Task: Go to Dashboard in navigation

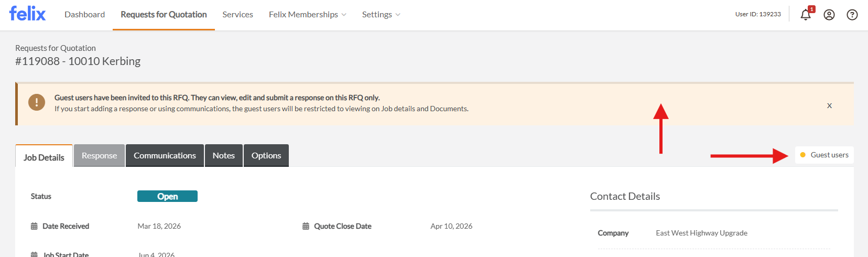Action: [84, 15]
